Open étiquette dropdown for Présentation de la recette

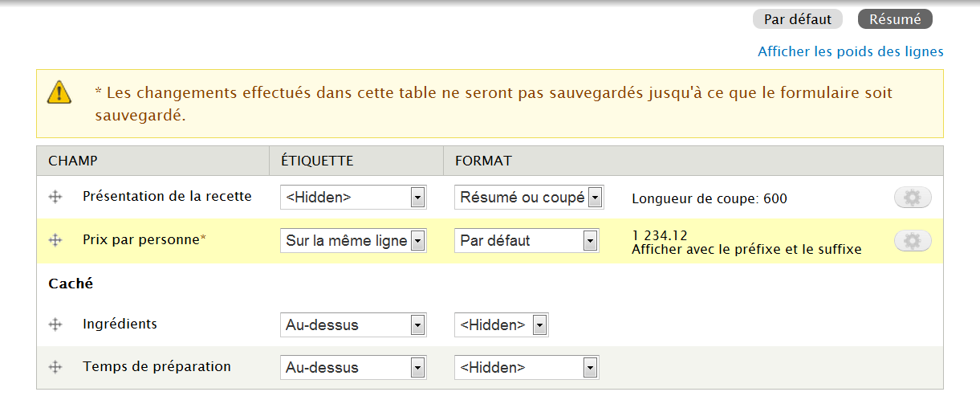point(353,198)
